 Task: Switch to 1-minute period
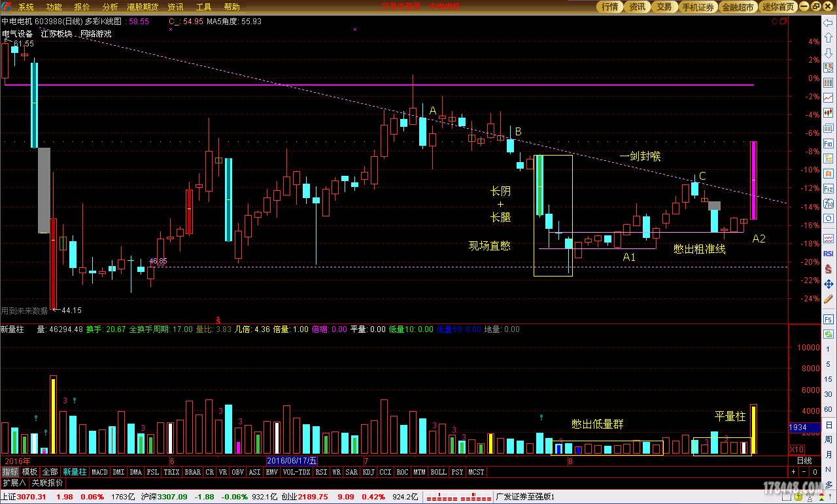point(828,349)
